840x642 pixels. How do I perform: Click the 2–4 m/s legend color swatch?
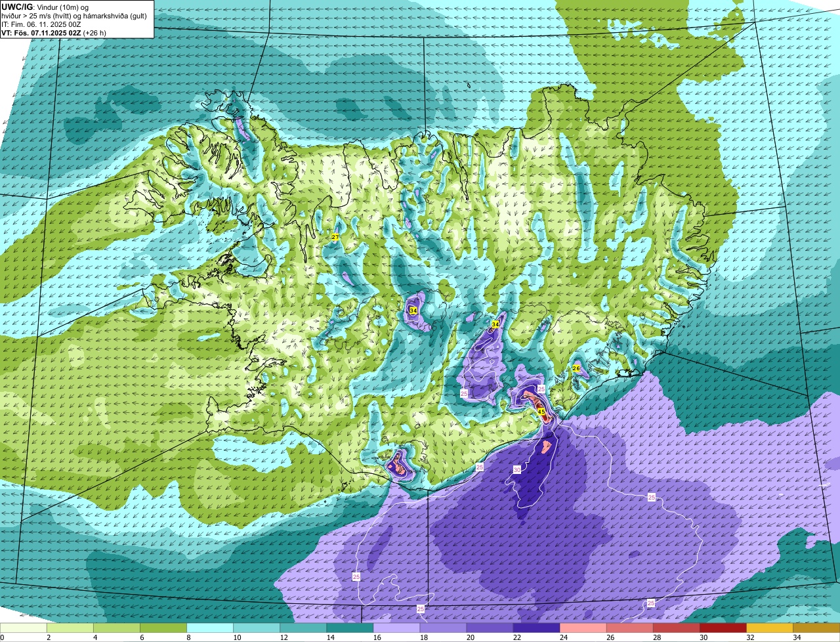pos(70,628)
